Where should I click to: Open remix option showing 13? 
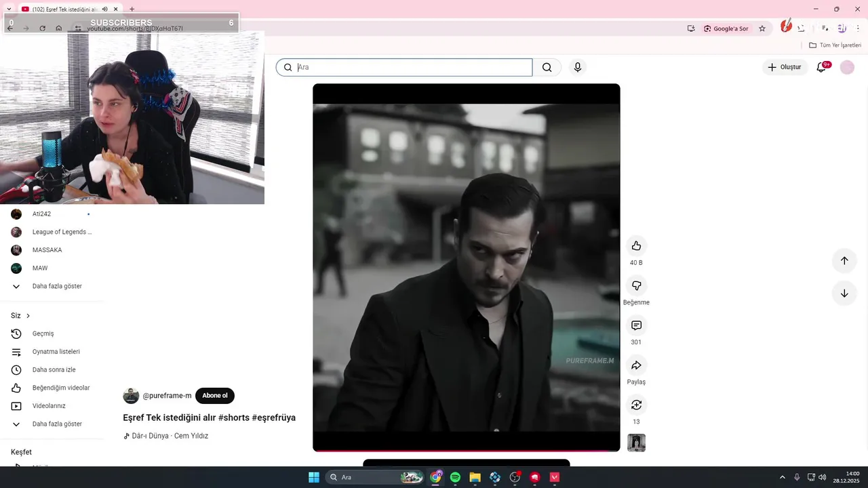(x=636, y=405)
